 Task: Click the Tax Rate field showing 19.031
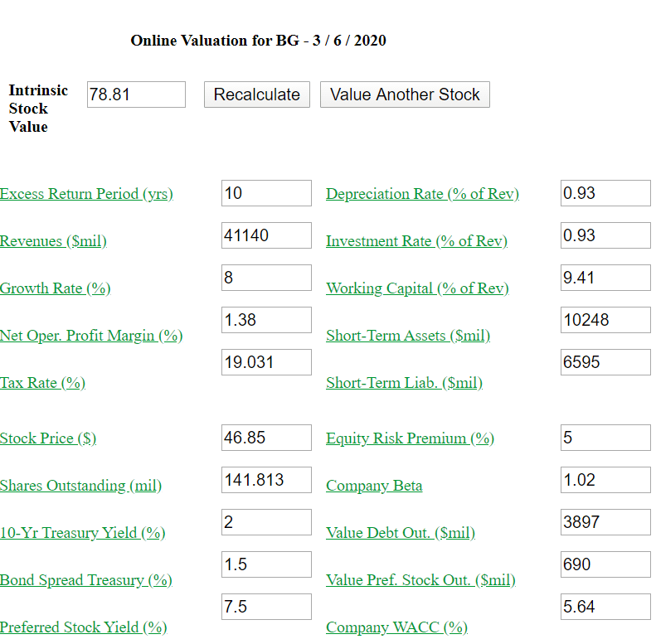pyautogui.click(x=266, y=362)
